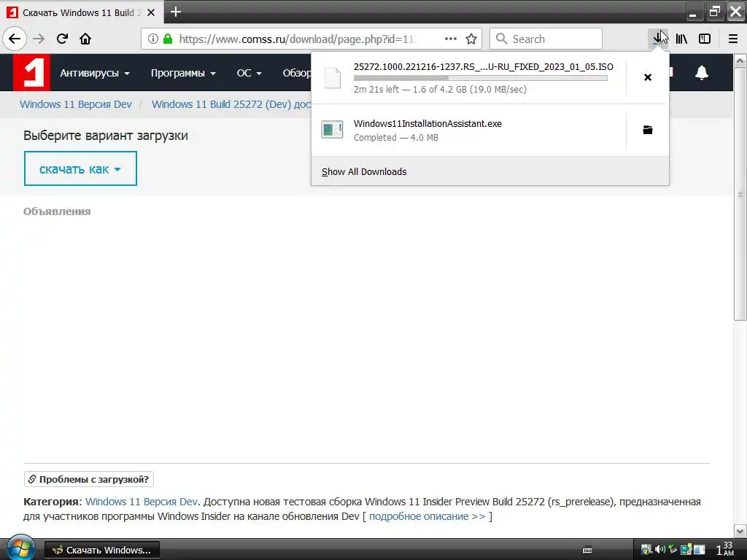The width and height of the screenshot is (747, 560).
Task: Open the Windows 11 Версия Dev category link
Action: tap(141, 502)
